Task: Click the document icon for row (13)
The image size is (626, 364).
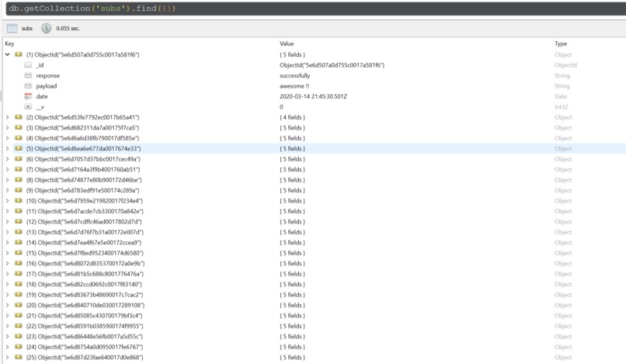Action: point(19,232)
